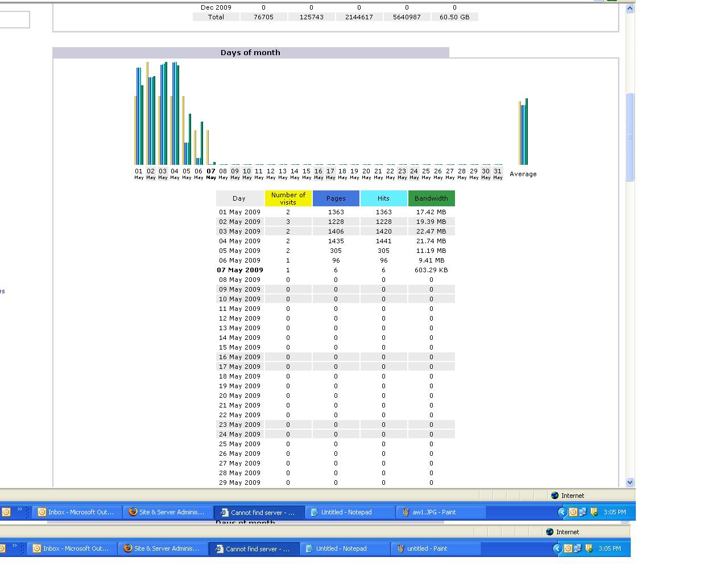The image size is (728, 582).
Task: Expand quick launch overflow arrows on aw1.JPG taskbar
Action: (19, 509)
